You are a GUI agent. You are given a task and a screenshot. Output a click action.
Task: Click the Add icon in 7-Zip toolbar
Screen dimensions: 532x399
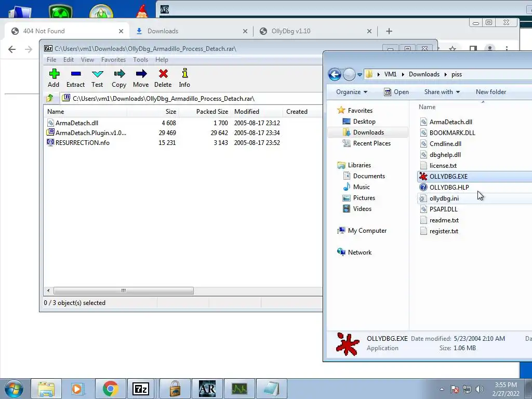pos(54,74)
